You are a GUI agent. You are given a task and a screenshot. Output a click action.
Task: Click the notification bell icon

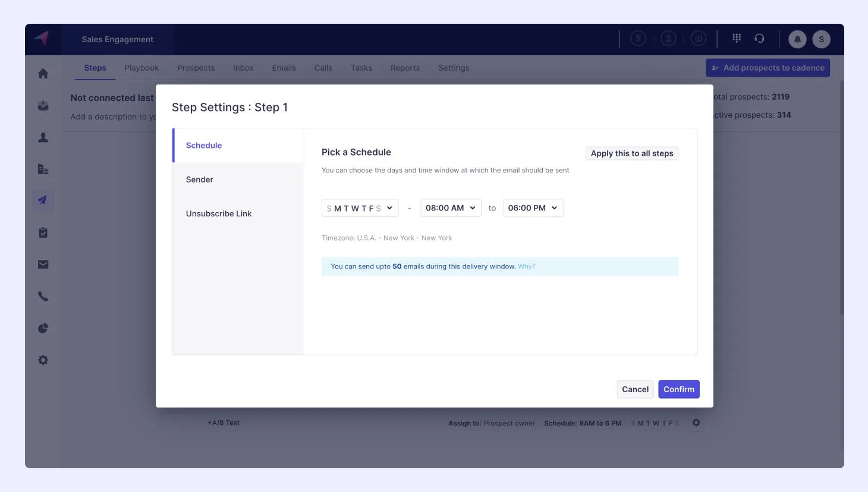(797, 39)
